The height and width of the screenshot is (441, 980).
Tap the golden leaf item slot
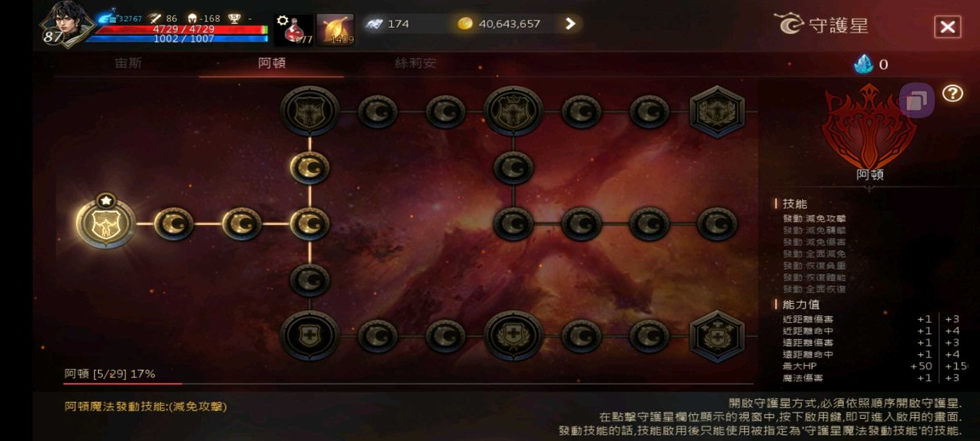pyautogui.click(x=336, y=29)
